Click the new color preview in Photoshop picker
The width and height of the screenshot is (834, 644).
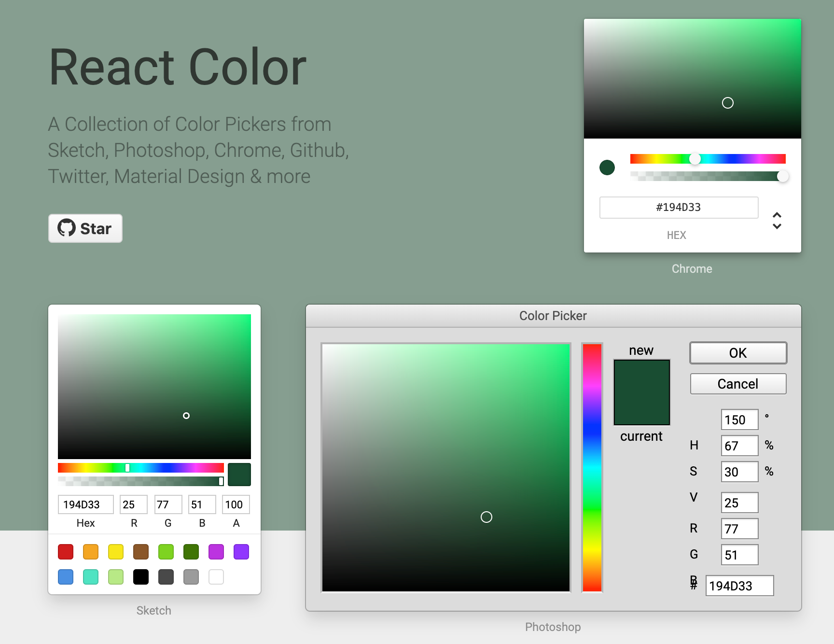point(641,392)
